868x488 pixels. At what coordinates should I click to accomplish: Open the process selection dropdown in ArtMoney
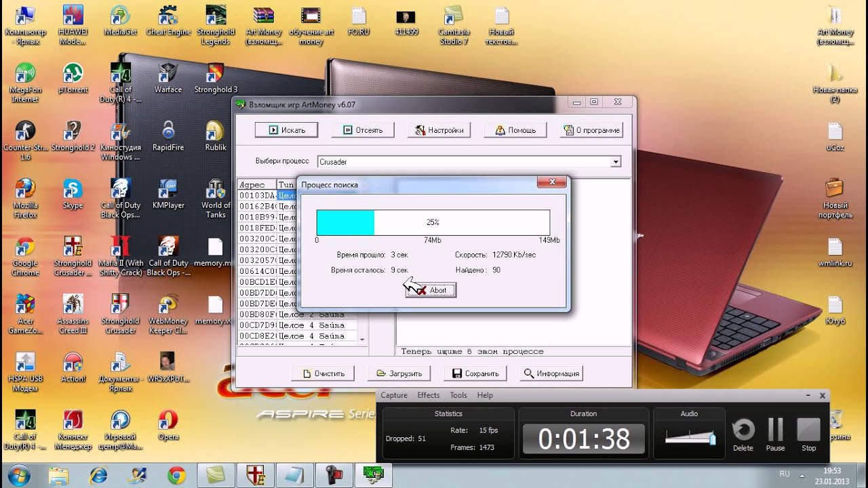coord(615,162)
